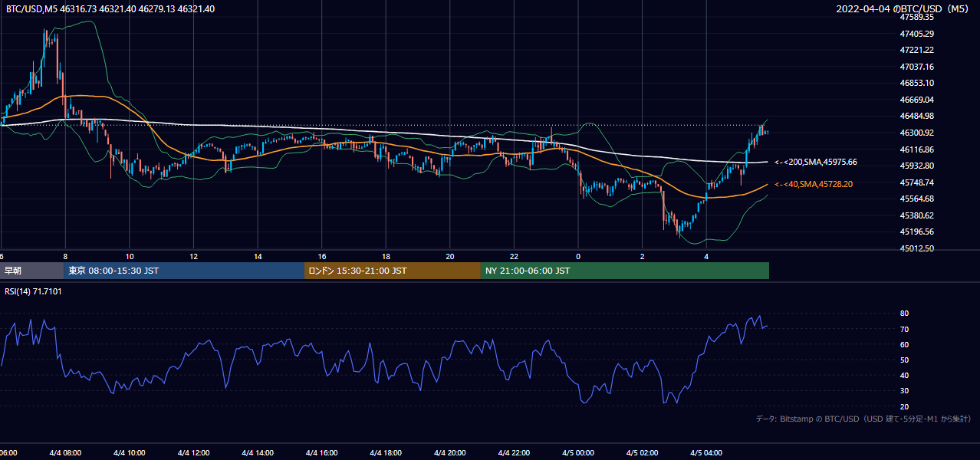Click price axis value 46484.98
Image resolution: width=980 pixels, height=460 pixels.
tap(916, 116)
